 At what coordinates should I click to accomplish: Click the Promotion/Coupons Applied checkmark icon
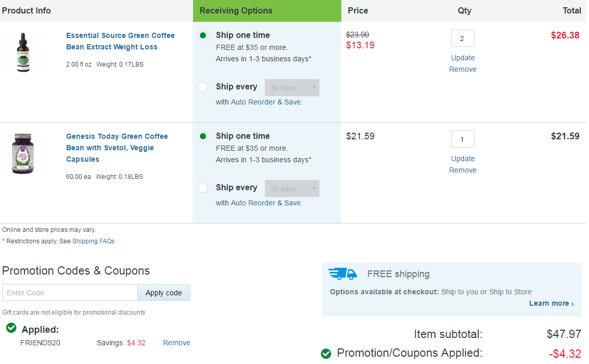pyautogui.click(x=326, y=354)
